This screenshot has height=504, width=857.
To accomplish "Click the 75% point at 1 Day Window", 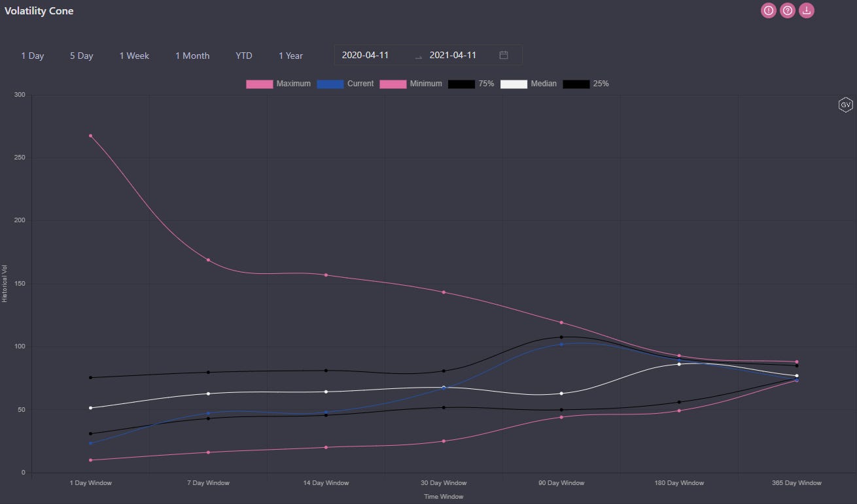I will [x=90, y=377].
